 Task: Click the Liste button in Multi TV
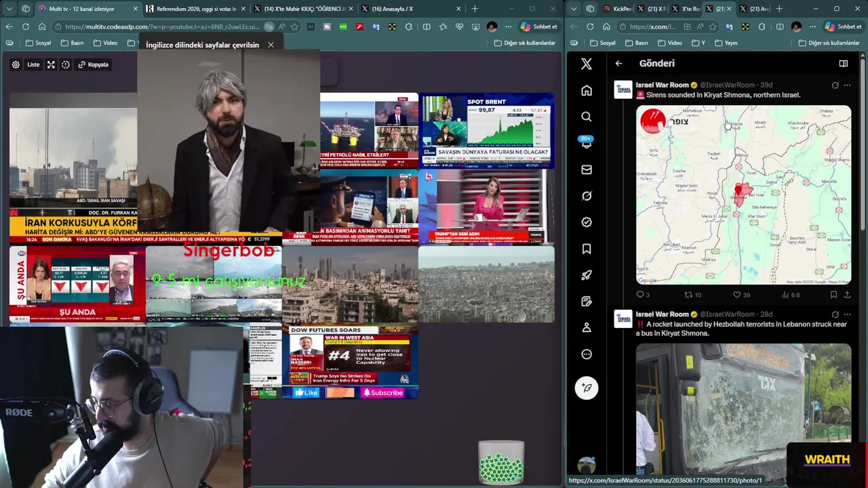[x=33, y=64]
